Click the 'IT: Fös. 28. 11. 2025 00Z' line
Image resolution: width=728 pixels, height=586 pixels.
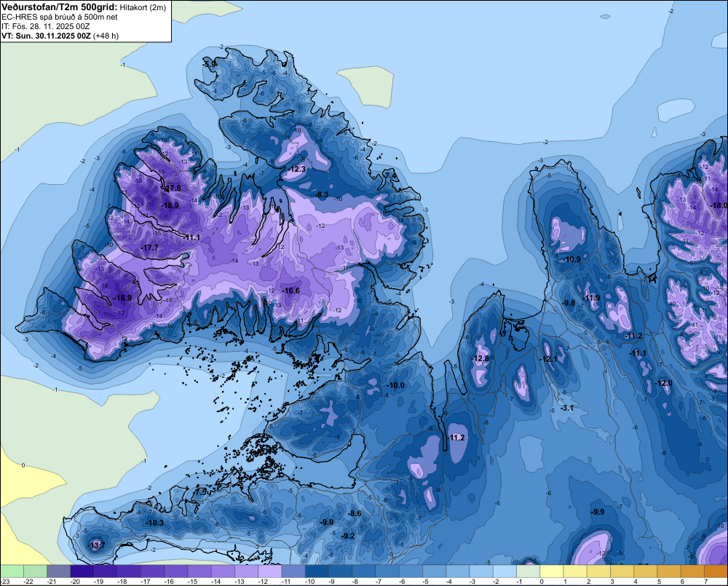coord(45,26)
